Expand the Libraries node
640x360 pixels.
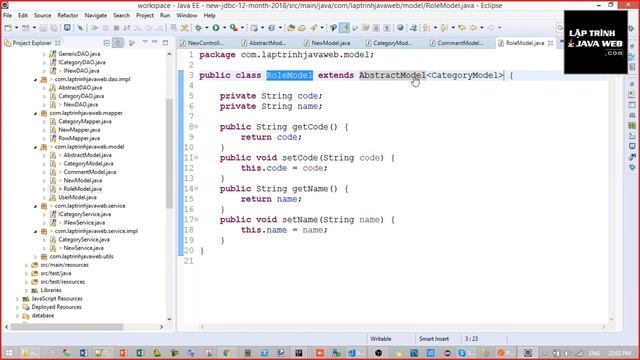[x=27, y=291]
